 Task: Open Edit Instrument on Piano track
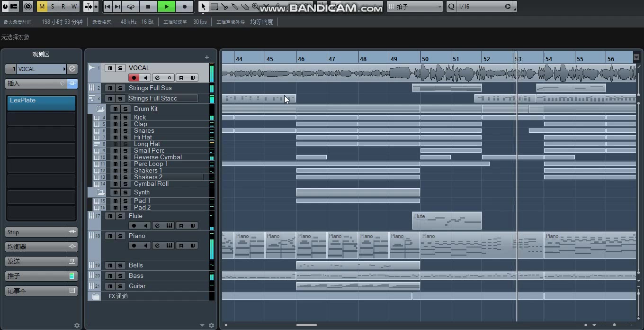click(x=169, y=246)
